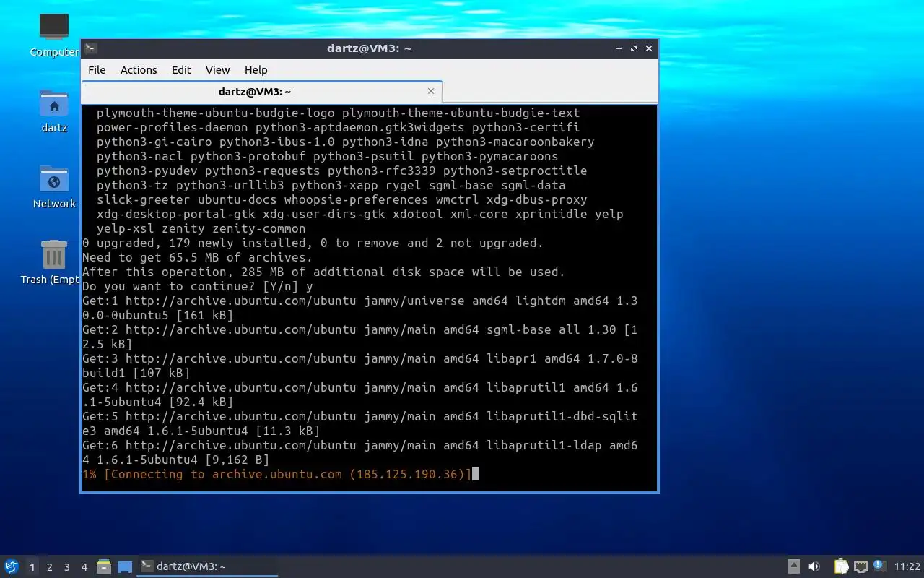Close the terminal window

(x=649, y=48)
